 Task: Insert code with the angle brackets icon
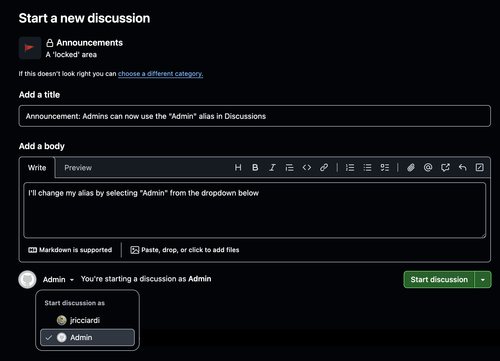click(307, 167)
